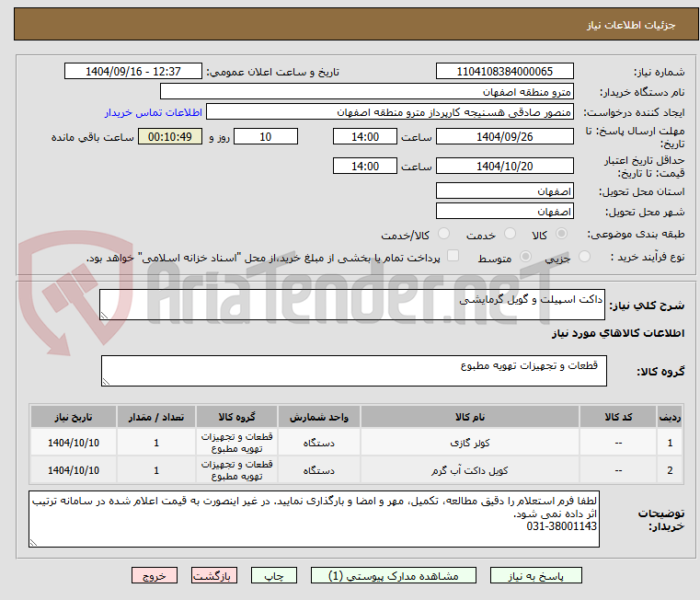Click the اطلاعات کالاهای مورد نیاز heading
The image size is (700, 600).
(x=618, y=333)
